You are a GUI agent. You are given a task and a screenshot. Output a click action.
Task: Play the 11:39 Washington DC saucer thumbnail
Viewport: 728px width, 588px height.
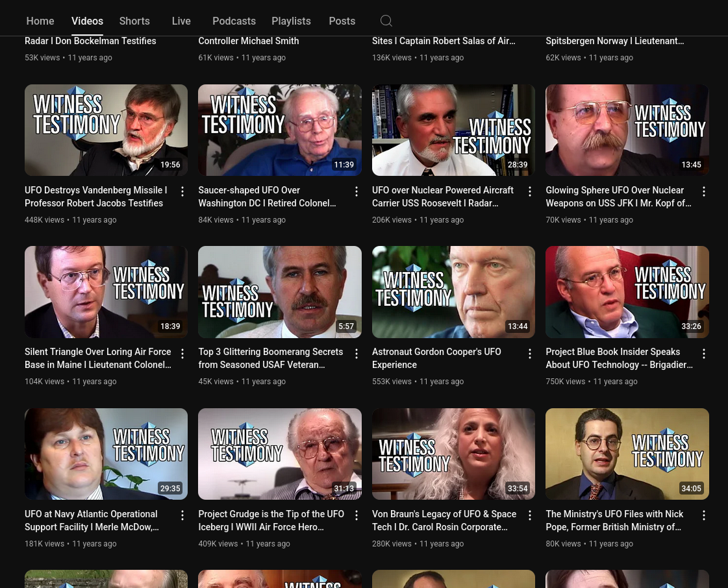(x=280, y=130)
